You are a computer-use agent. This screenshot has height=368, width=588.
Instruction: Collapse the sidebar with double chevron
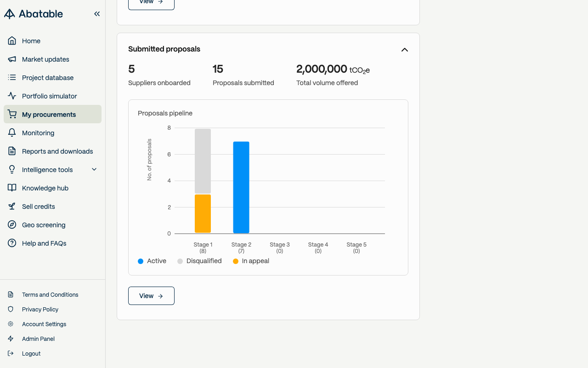point(97,14)
